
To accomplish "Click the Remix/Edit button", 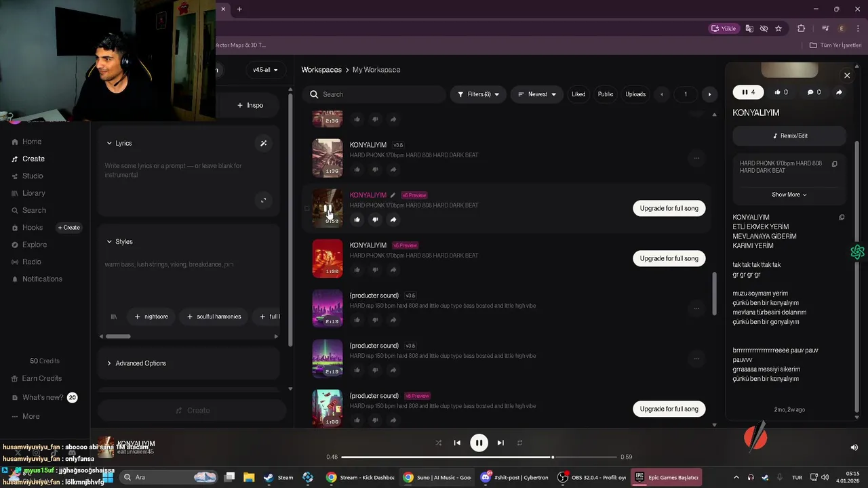I will pyautogui.click(x=789, y=136).
